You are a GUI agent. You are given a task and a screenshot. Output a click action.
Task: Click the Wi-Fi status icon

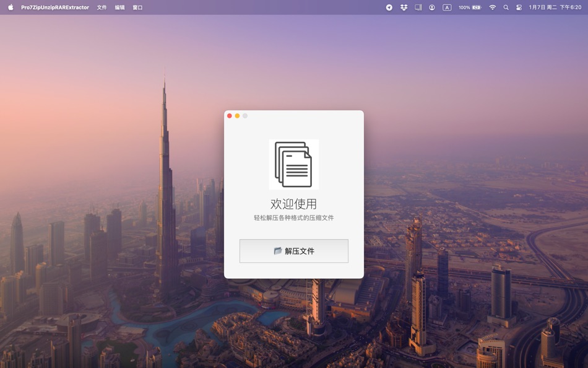pyautogui.click(x=492, y=7)
